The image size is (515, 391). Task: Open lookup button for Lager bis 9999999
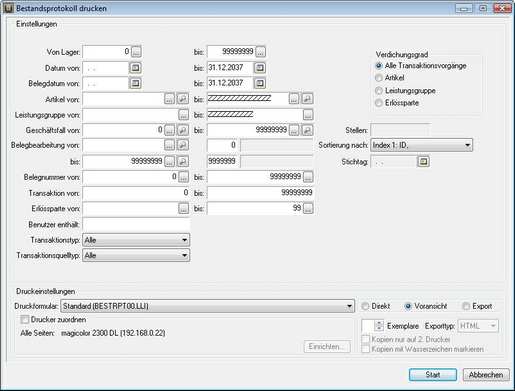pos(261,52)
